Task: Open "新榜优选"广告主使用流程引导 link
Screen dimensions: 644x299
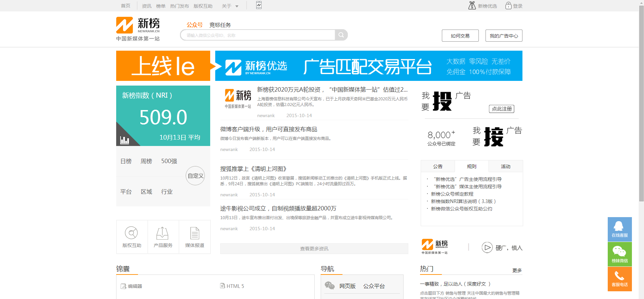Action: click(466, 179)
